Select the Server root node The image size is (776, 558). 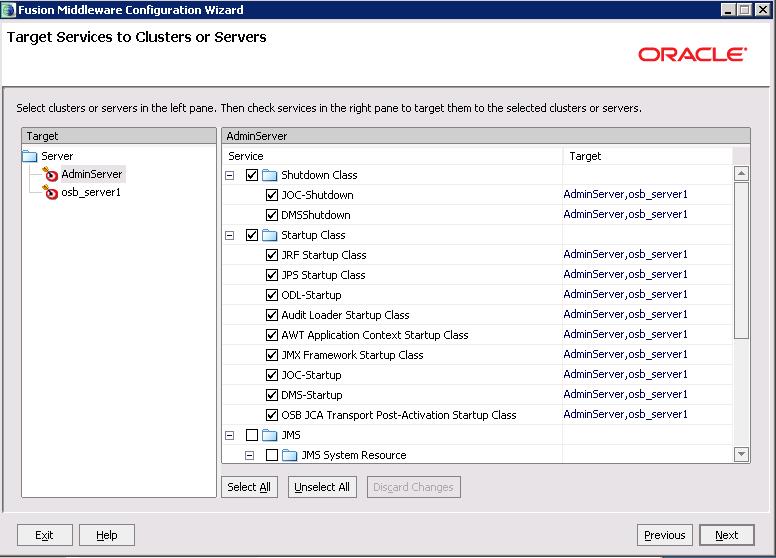(57, 156)
